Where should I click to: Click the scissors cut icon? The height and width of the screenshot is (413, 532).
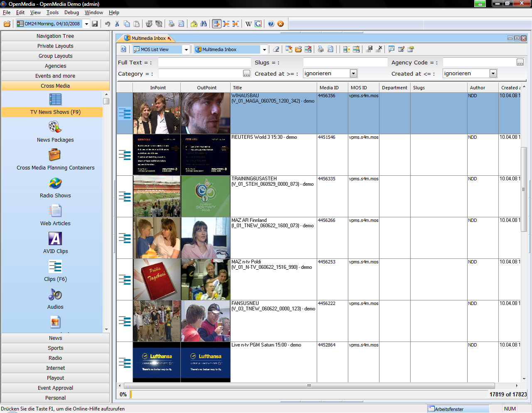tap(117, 24)
